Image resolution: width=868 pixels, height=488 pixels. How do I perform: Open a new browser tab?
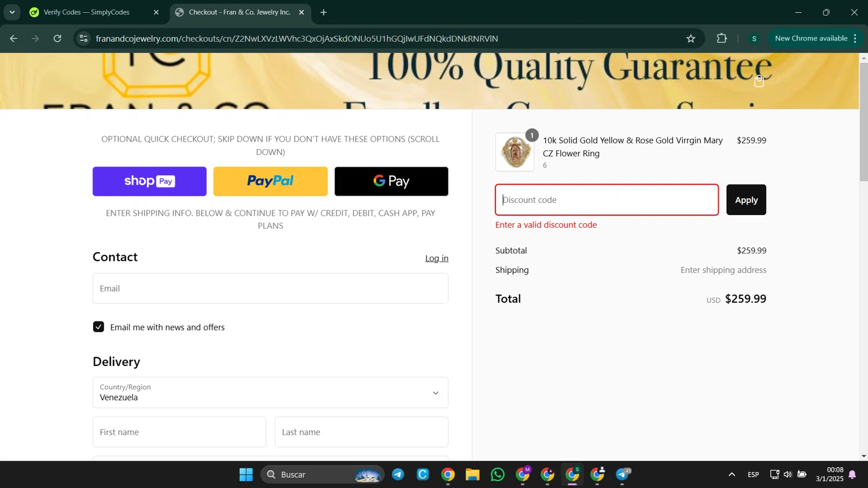pos(323,12)
